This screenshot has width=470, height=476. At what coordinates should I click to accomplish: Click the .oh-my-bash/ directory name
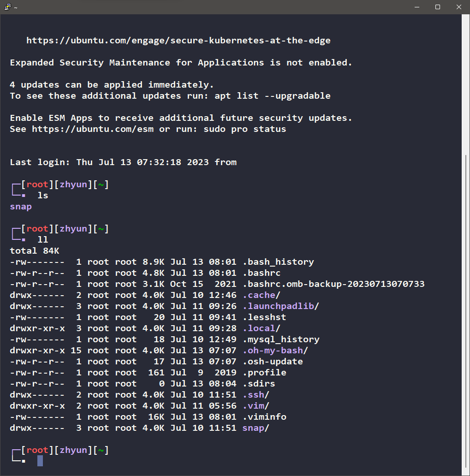pyautogui.click(x=275, y=351)
